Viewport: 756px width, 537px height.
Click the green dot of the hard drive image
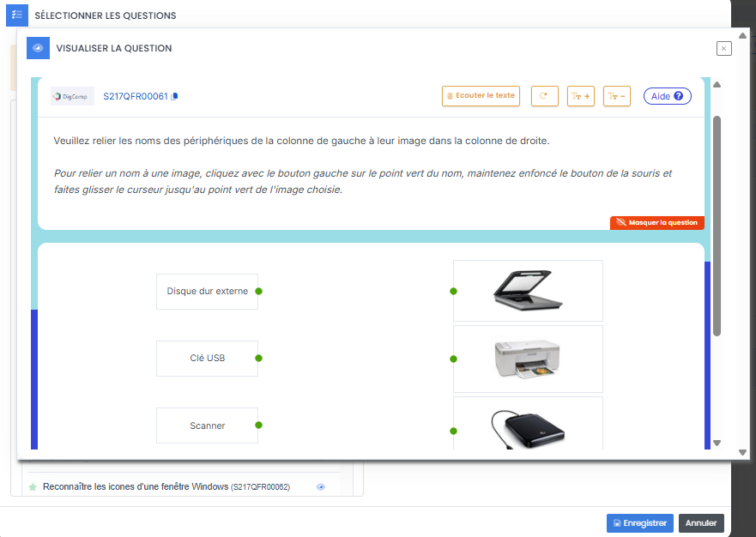point(453,431)
